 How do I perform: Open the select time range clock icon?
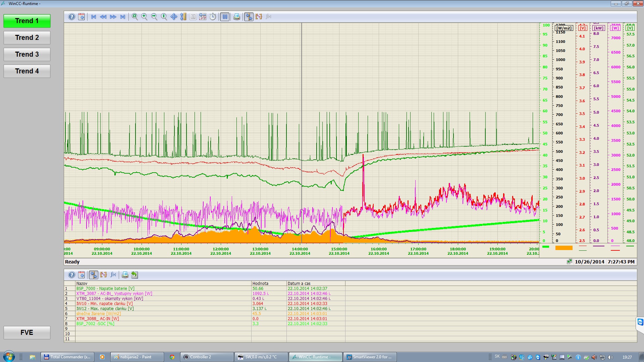pos(213,17)
